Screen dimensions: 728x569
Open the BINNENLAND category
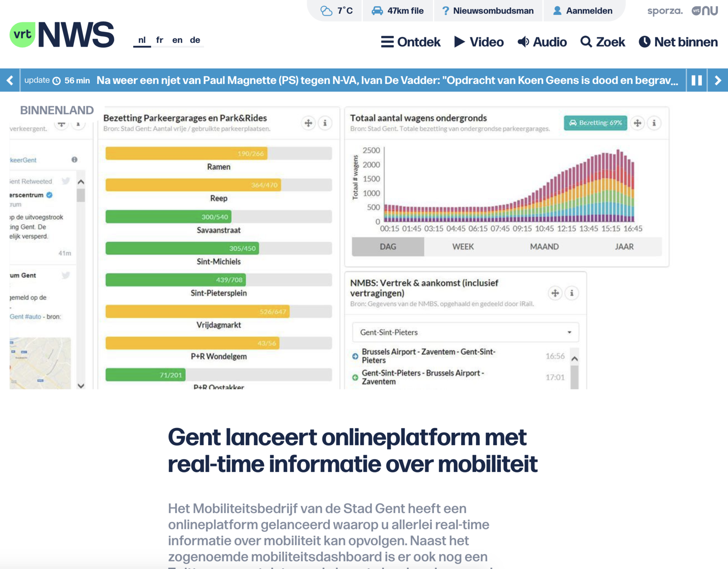[x=57, y=110]
